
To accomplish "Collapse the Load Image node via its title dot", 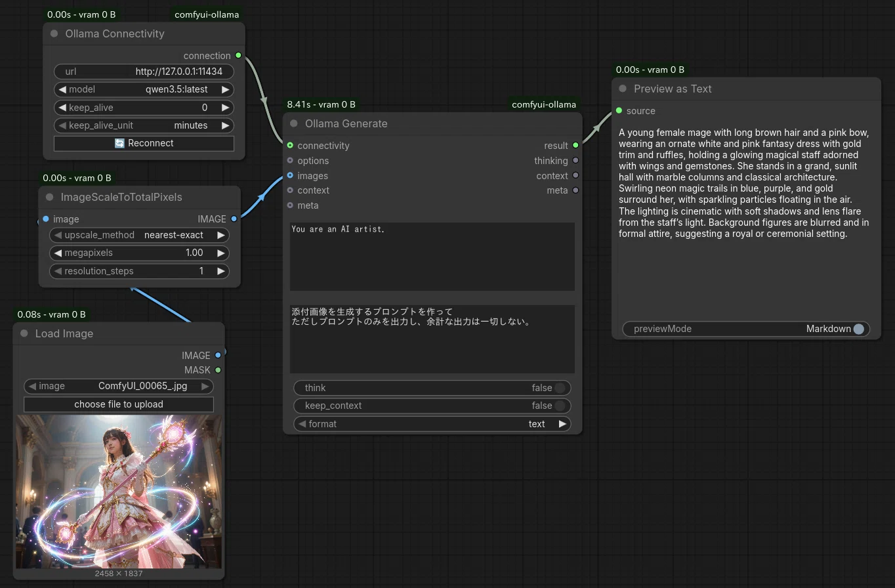I will click(x=24, y=333).
